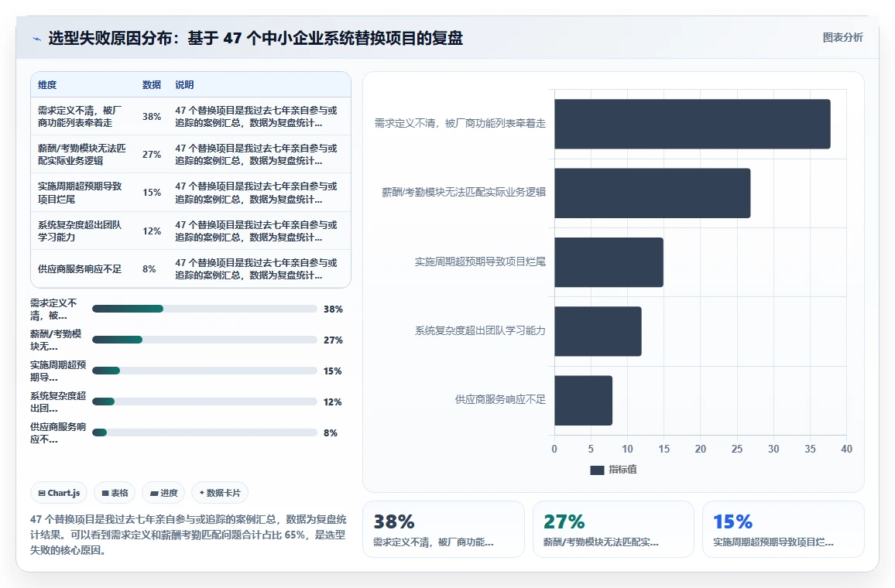Image resolution: width=895 pixels, height=588 pixels.
Task: Select the table row 系统复杂度超出团队学习能力
Action: (x=190, y=231)
